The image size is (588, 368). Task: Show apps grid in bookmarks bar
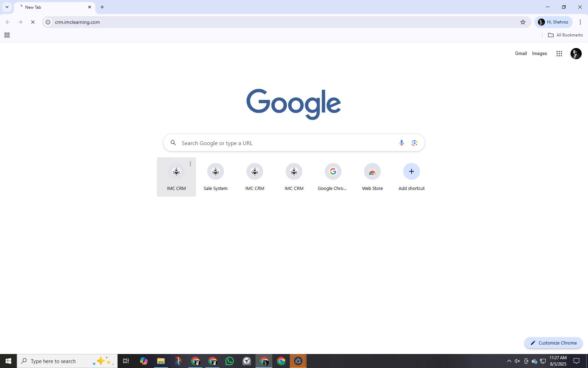click(7, 35)
